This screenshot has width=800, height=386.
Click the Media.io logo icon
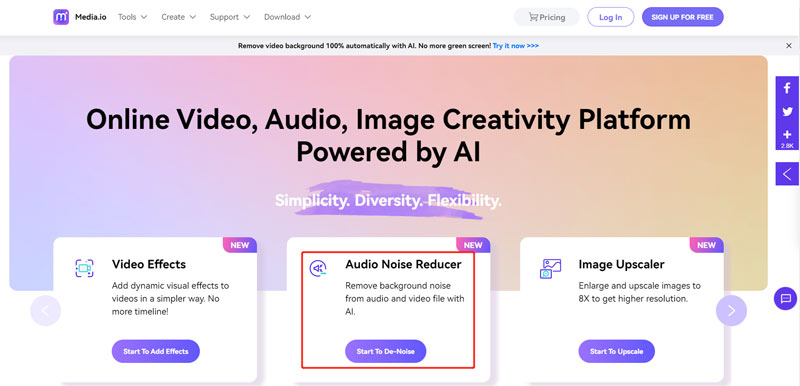click(61, 17)
